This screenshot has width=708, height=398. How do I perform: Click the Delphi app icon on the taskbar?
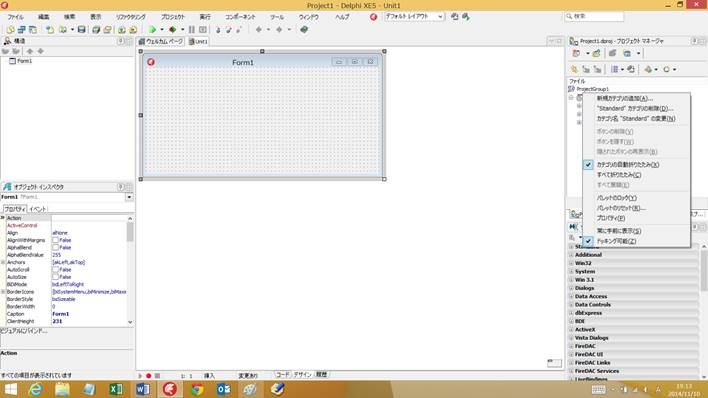[170, 389]
